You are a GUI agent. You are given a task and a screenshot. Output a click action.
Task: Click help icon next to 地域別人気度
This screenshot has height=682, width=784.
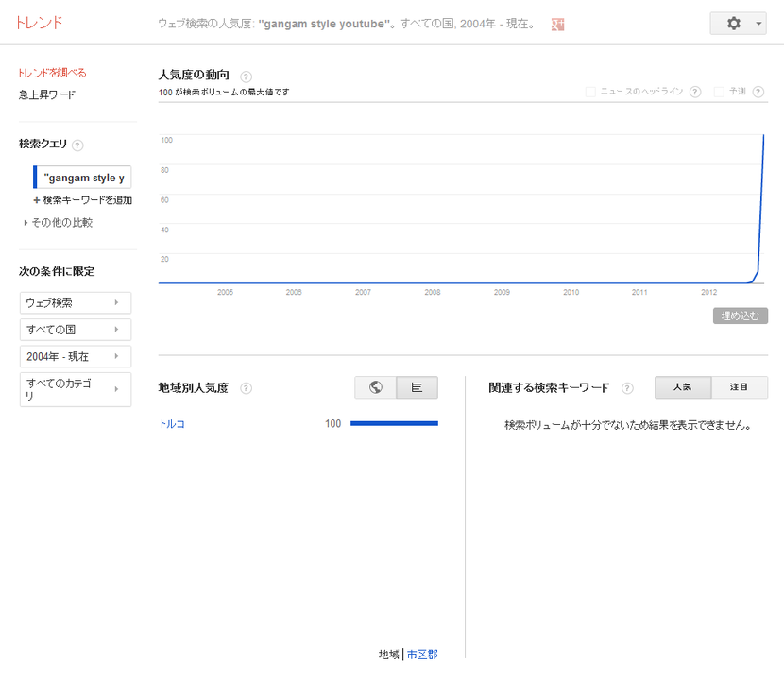246,388
